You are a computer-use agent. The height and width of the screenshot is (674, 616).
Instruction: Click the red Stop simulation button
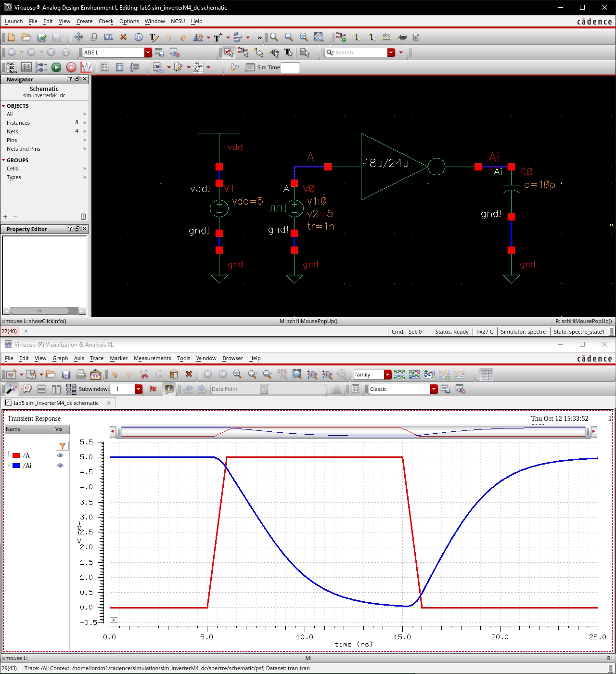tap(71, 67)
